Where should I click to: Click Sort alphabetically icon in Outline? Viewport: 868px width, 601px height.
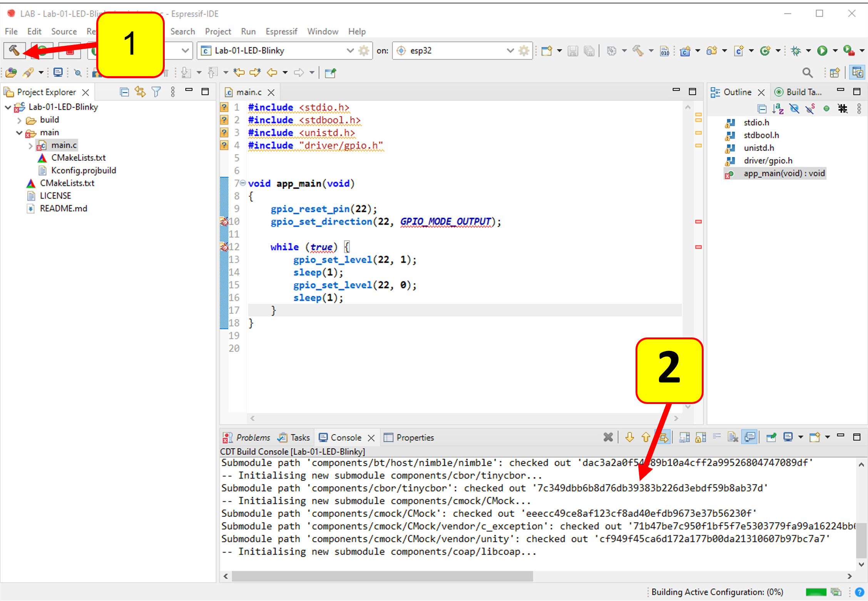tap(778, 109)
